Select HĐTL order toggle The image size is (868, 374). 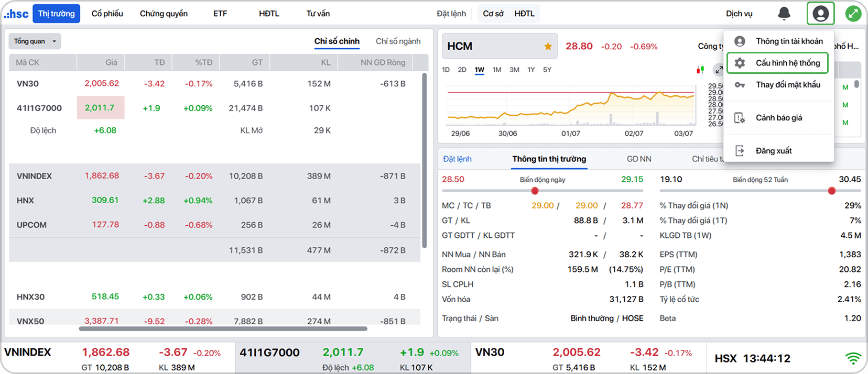[x=524, y=14]
